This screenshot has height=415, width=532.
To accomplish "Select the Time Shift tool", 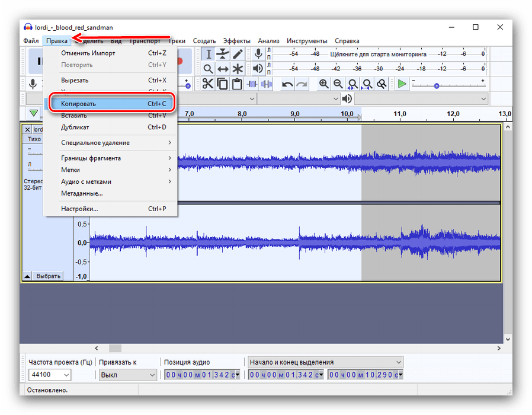I will coord(223,69).
